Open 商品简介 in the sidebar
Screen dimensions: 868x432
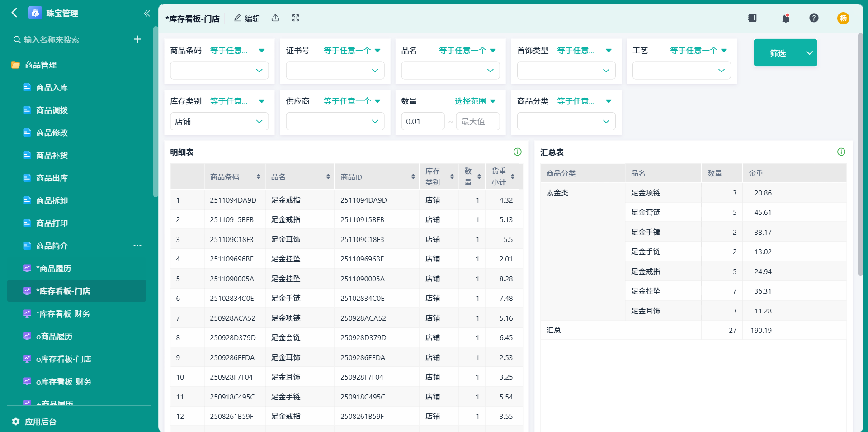(76, 246)
